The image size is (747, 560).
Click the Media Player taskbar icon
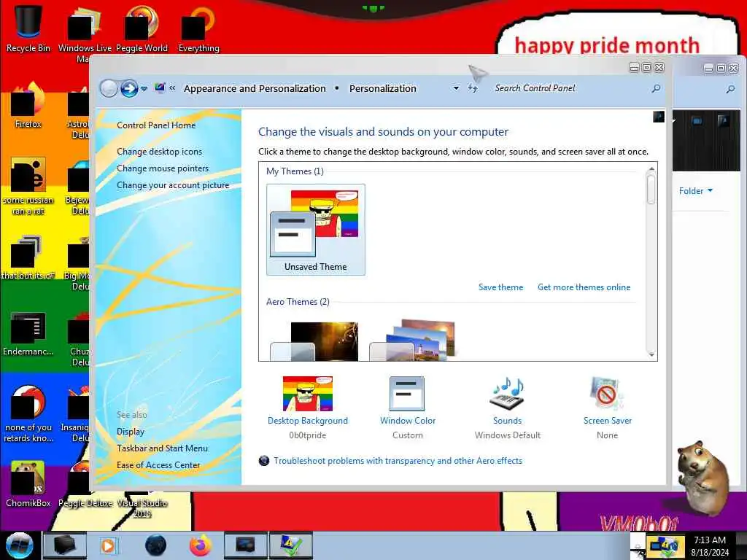coord(108,545)
